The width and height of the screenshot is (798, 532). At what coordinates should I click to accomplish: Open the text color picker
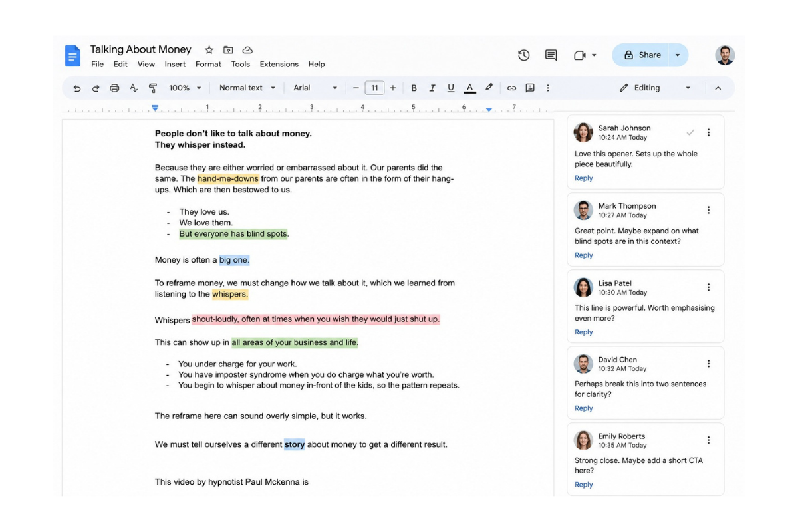469,88
